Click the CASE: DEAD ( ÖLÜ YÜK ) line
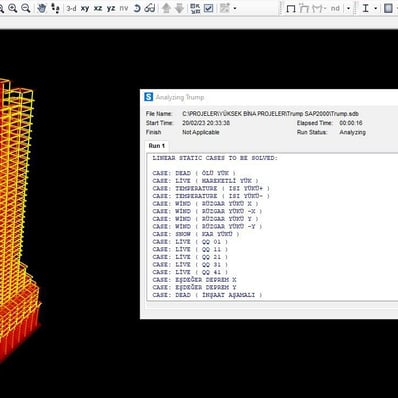The width and height of the screenshot is (398, 398). click(194, 173)
